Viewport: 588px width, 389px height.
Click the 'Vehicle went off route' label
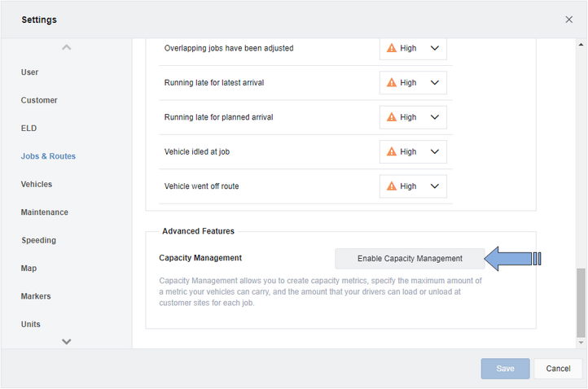coord(201,186)
